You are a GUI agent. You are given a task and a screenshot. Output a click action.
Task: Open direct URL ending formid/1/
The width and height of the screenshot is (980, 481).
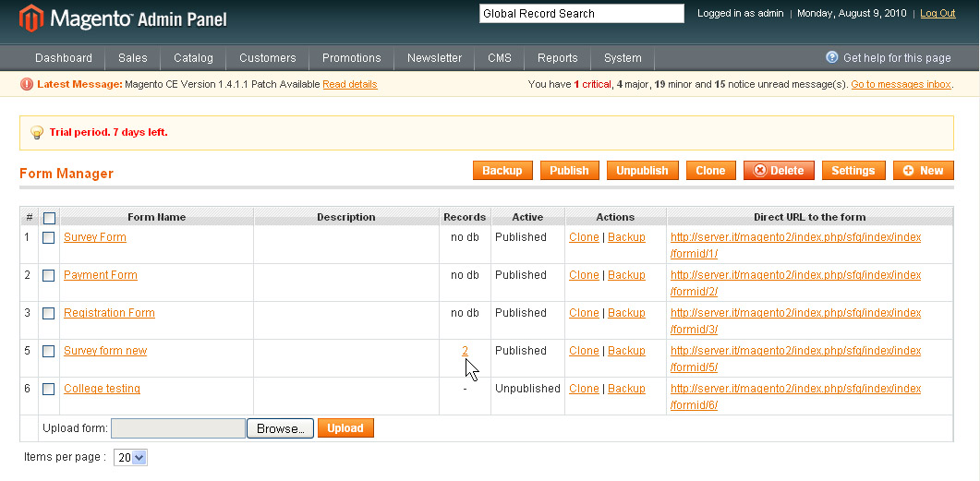795,246
